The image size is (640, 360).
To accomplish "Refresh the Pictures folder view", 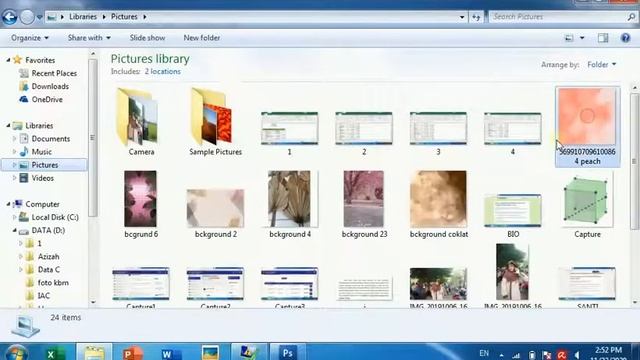I will click(476, 17).
